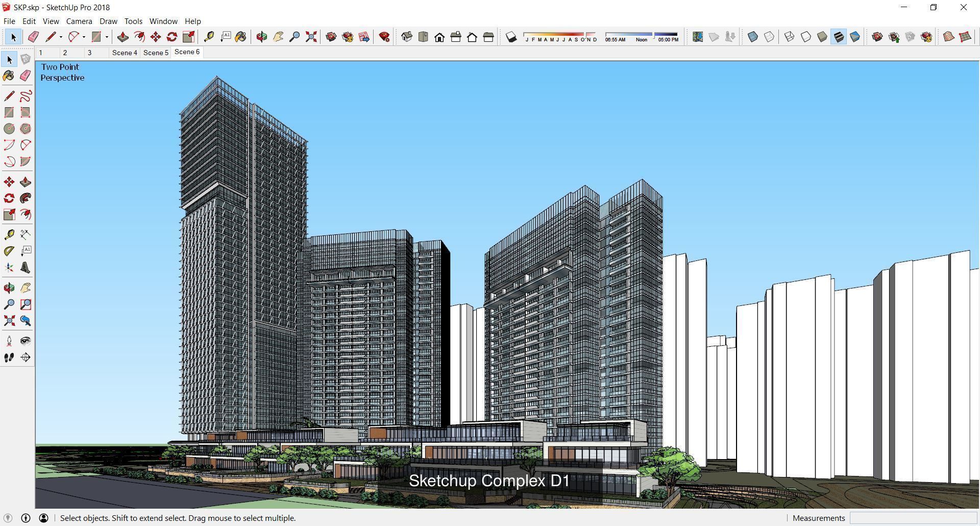The height and width of the screenshot is (526, 980).
Task: Select the Tape Measure in top toolbar
Action: [209, 37]
